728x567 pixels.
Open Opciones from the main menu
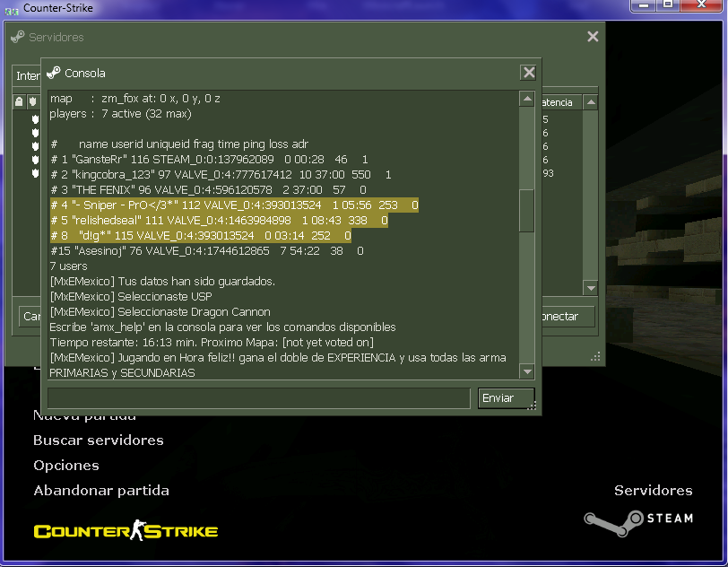pos(66,466)
